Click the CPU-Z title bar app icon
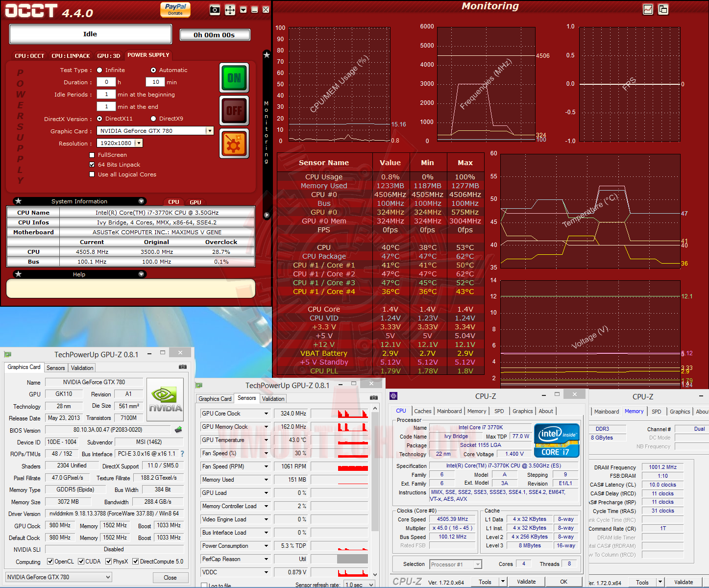 pos(393,396)
